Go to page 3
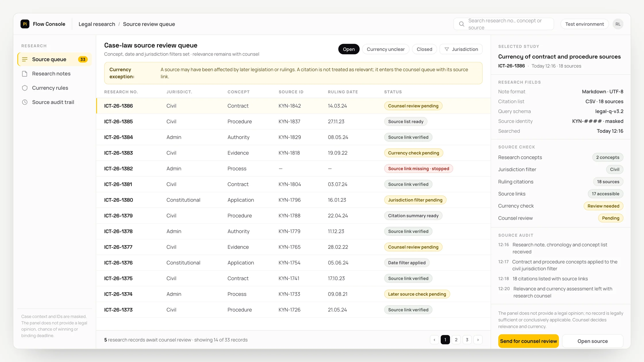Viewport: 644px width, 362px height. pyautogui.click(x=467, y=340)
